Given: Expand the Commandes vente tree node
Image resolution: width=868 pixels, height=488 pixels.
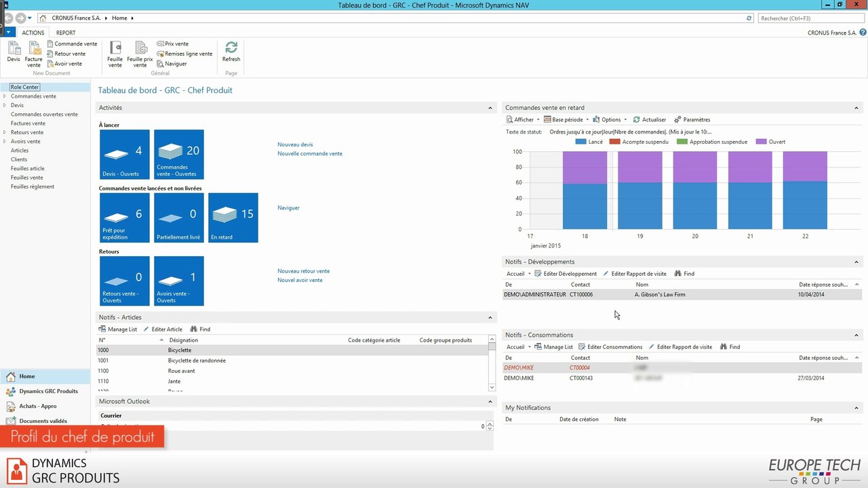Looking at the screenshot, I should coord(5,96).
